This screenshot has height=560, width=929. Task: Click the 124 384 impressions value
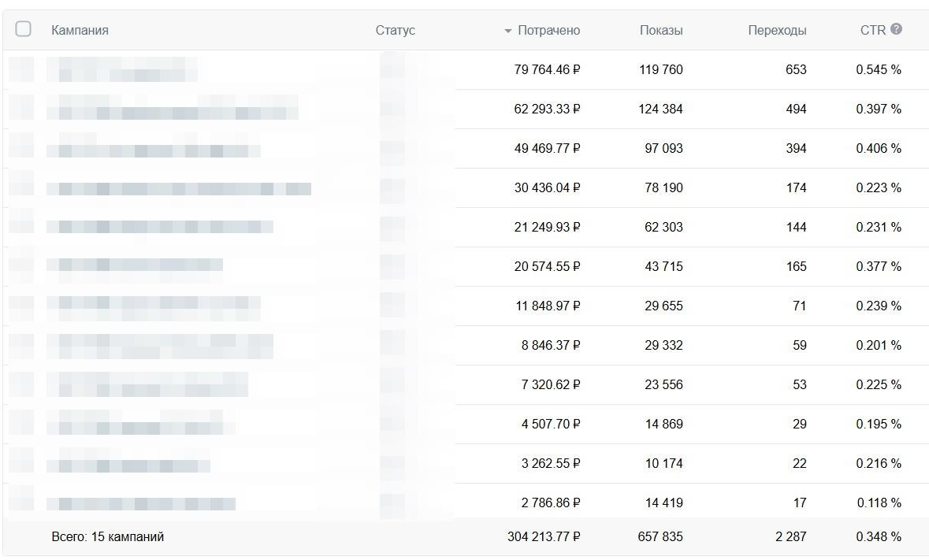coord(660,109)
